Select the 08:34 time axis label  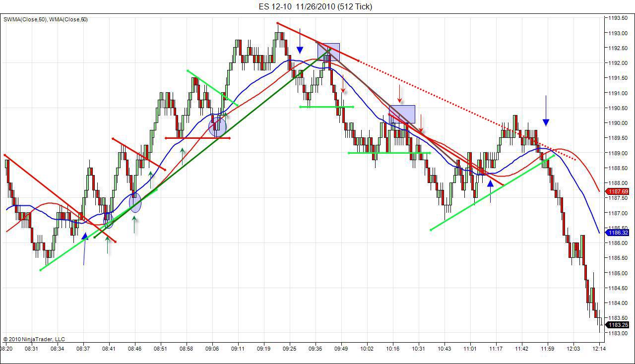click(58, 349)
